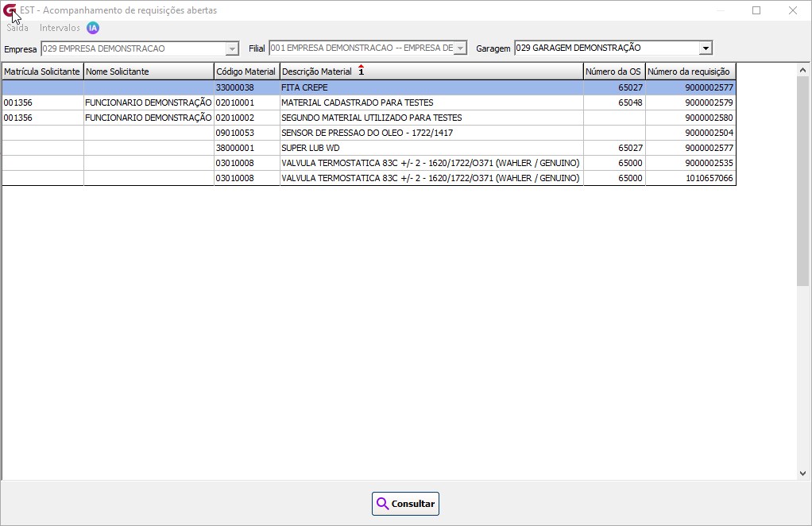Click material code 02010002
Viewport: 812px width, 526px height.
coord(246,118)
